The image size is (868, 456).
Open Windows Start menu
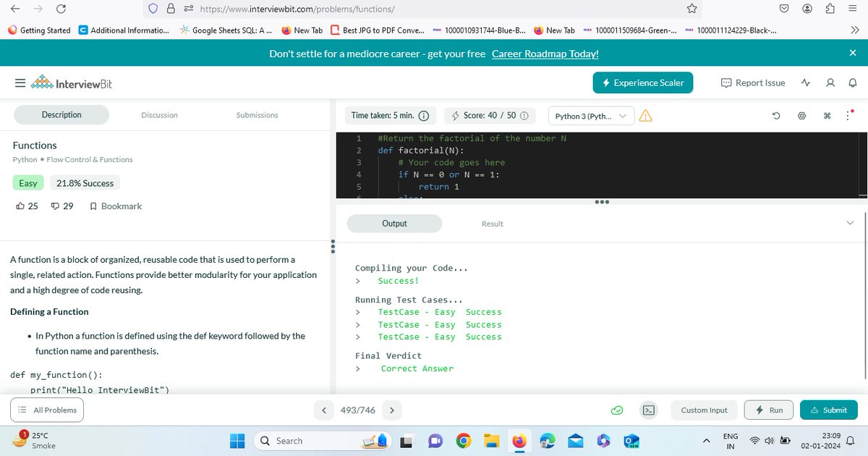(x=239, y=441)
